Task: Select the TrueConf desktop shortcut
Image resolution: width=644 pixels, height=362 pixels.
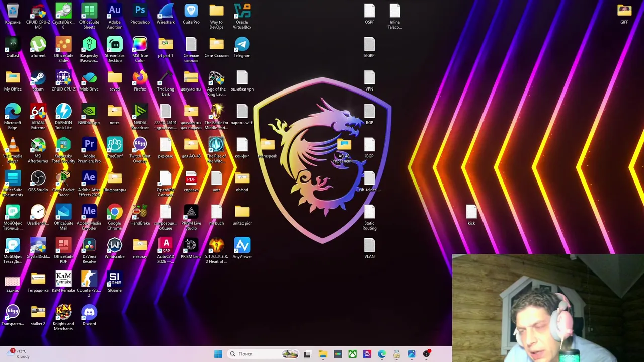Action: (114, 148)
